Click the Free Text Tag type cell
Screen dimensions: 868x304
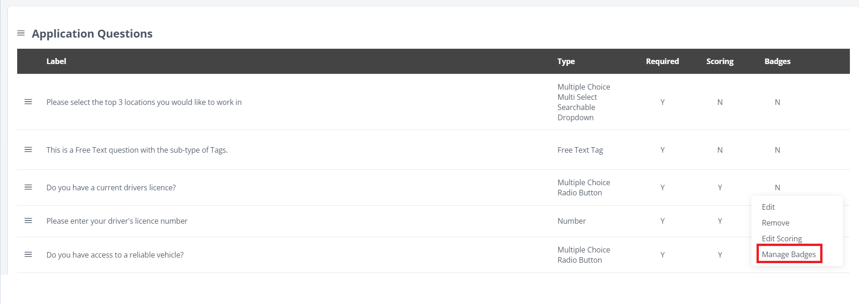(x=580, y=150)
